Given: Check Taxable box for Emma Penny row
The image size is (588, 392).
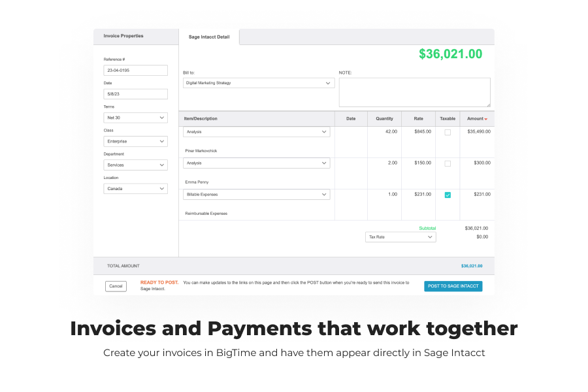Looking at the screenshot, I should 448,163.
